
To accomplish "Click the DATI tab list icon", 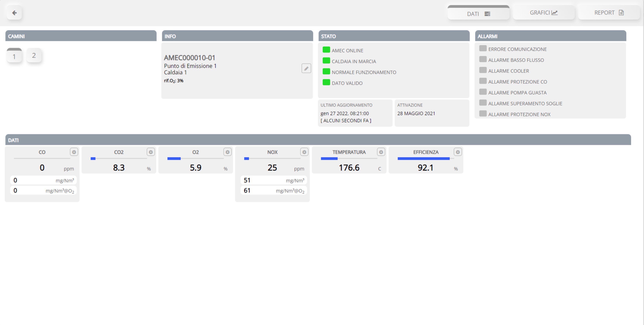I will click(x=487, y=14).
